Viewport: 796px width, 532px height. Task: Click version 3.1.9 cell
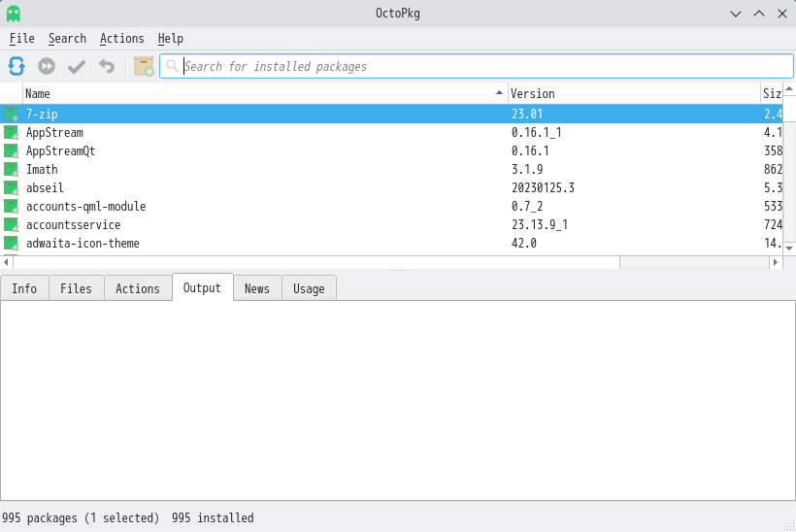527,170
